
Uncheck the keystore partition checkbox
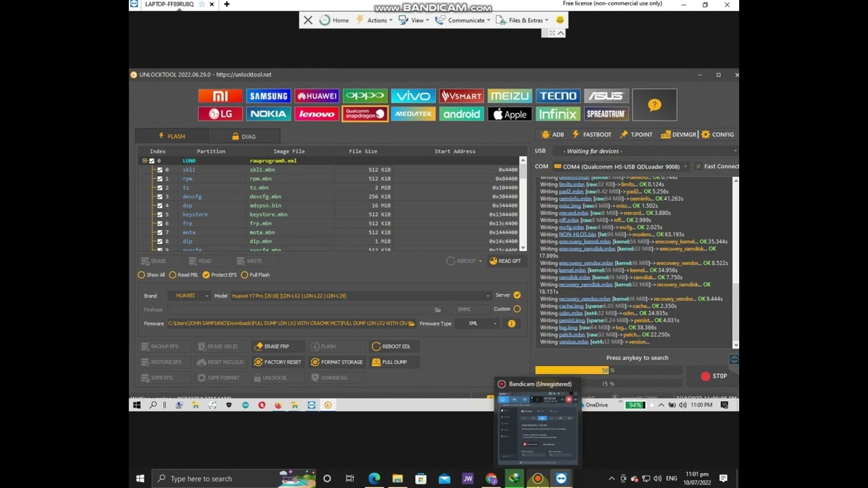[159, 215]
